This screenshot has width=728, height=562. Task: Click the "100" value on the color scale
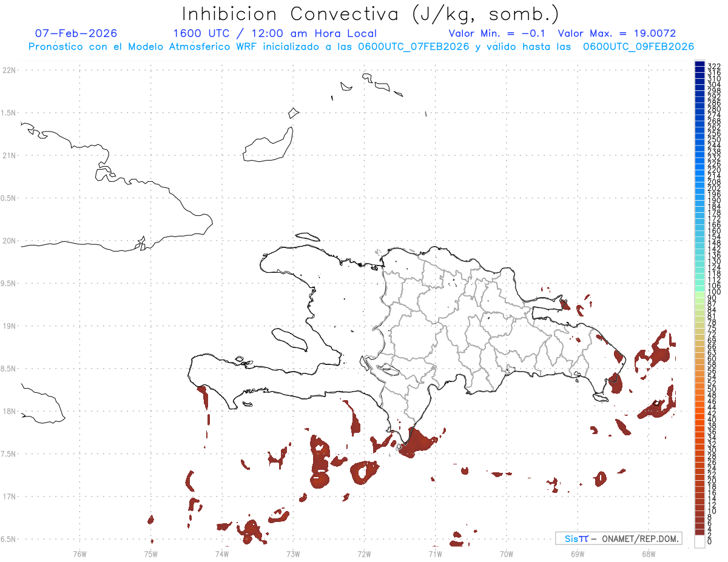pyautogui.click(x=713, y=292)
